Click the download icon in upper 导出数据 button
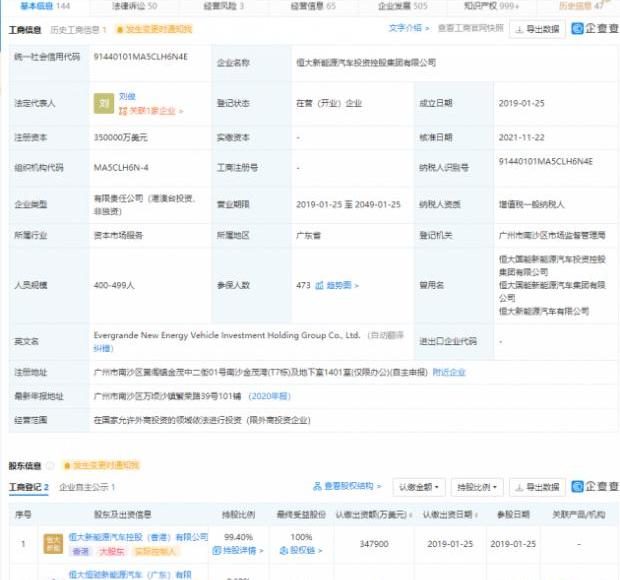Screen dimensions: 620x580 pyautogui.click(x=520, y=29)
